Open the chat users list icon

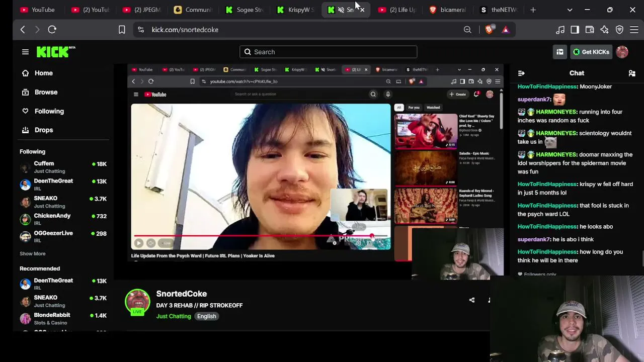[632, 73]
